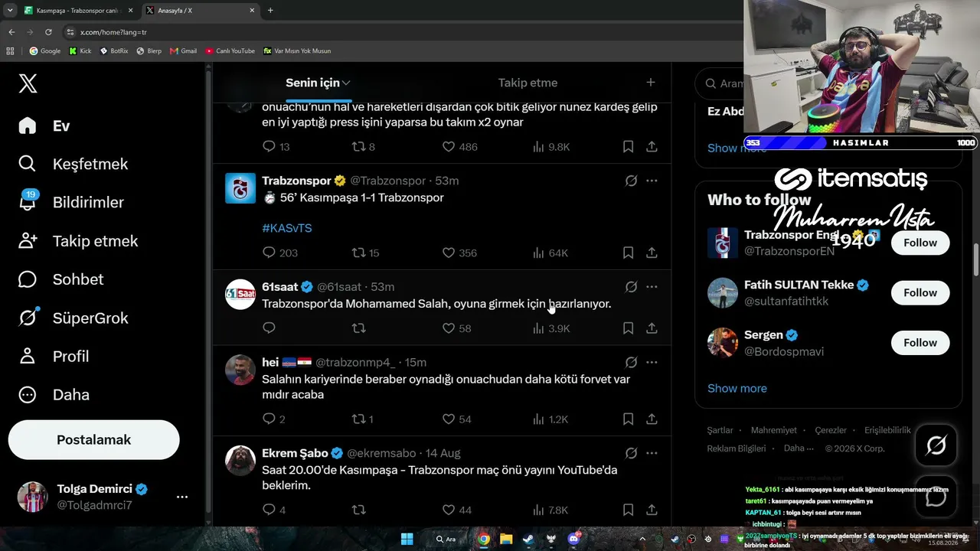Screen dimensions: 980x551
Task: Open account menu dots beside Tolga Demirci
Action: pyautogui.click(x=182, y=497)
